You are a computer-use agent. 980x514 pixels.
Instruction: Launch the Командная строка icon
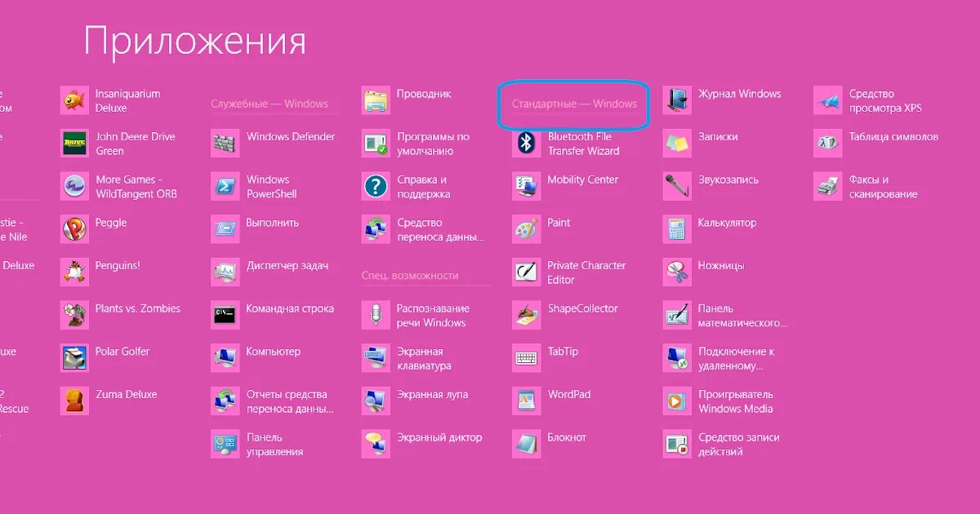click(225, 316)
